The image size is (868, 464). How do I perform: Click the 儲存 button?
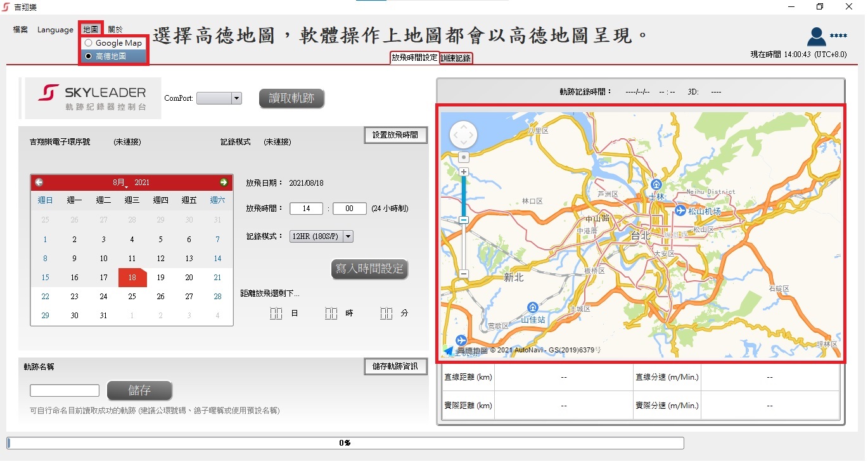139,390
